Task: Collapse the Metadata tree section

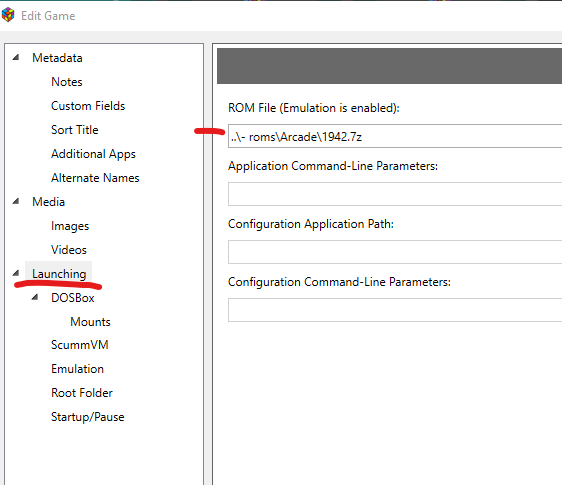Action: tap(16, 57)
